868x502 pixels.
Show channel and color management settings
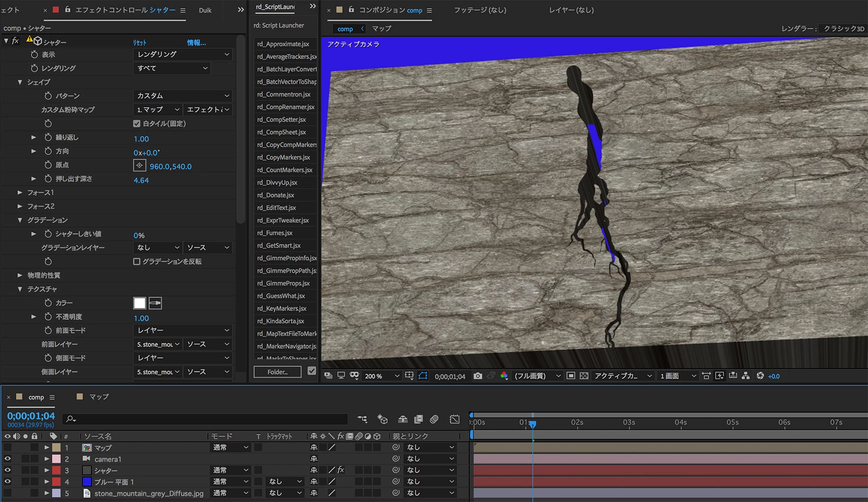point(504,376)
